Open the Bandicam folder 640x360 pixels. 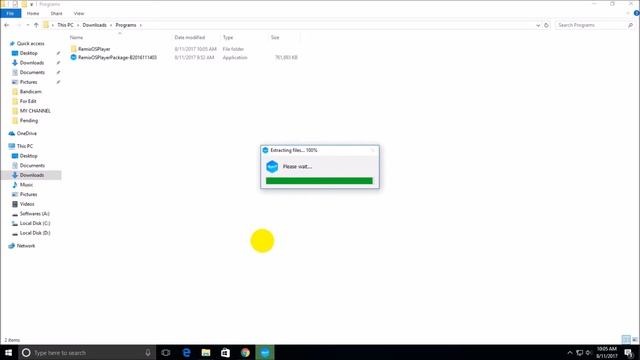point(31,92)
